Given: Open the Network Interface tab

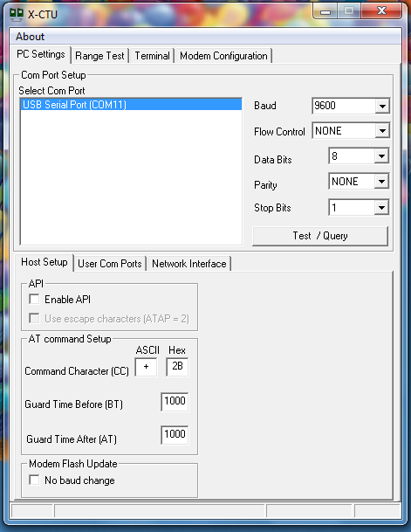Looking at the screenshot, I should click(189, 264).
